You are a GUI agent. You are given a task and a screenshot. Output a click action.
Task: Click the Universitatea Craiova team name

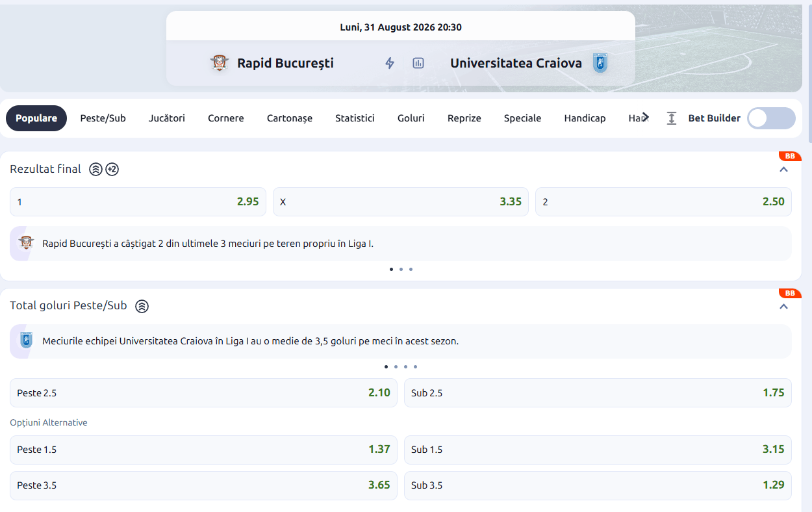(516, 63)
